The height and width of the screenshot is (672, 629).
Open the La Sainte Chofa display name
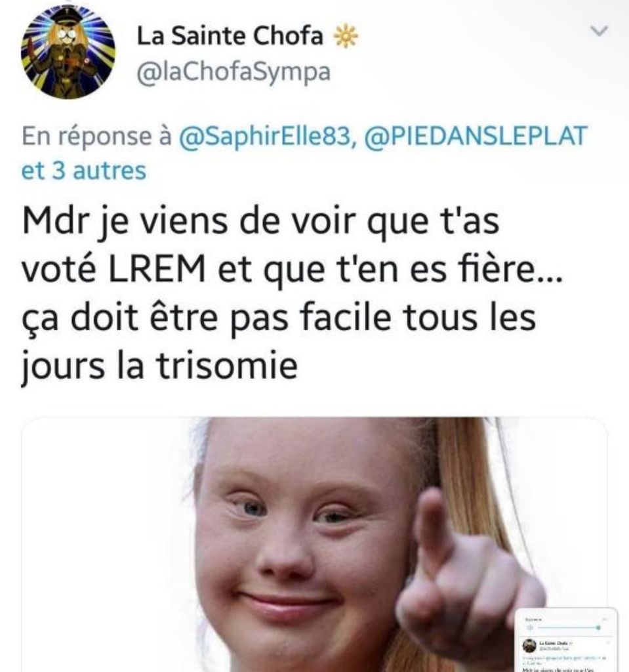pos(230,35)
